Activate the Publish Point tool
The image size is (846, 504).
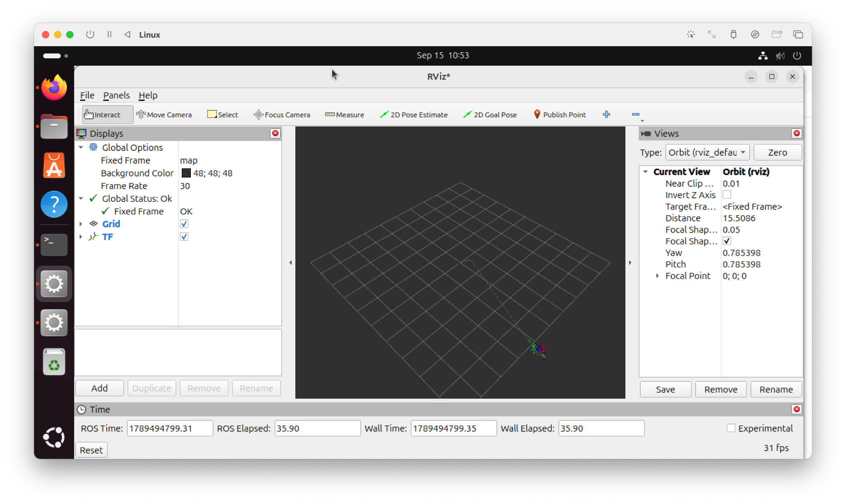[x=560, y=114]
